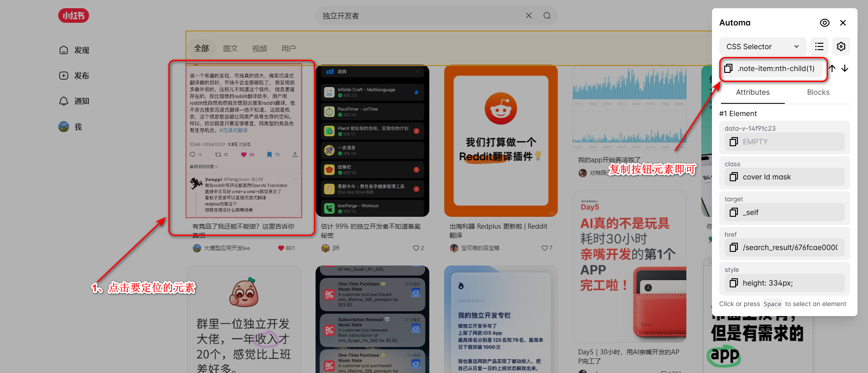Viewport: 868px width, 373px height.
Task: Click the list icon in Automa panel
Action: click(x=819, y=46)
